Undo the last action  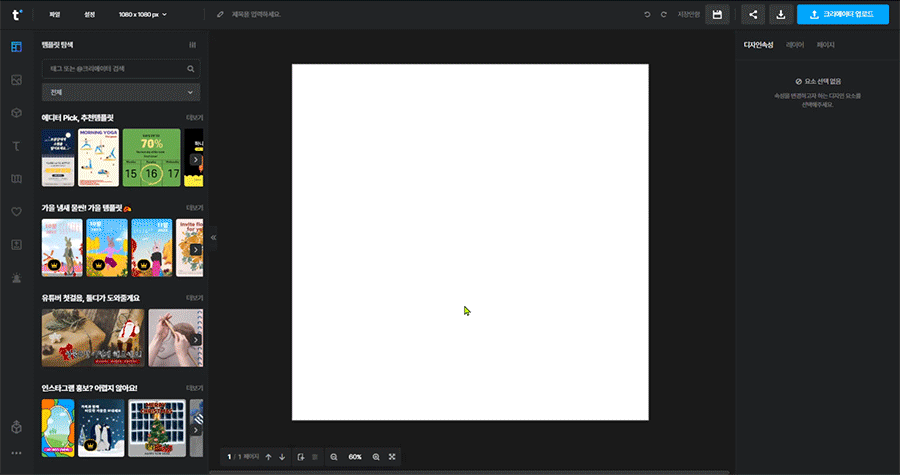(x=647, y=15)
